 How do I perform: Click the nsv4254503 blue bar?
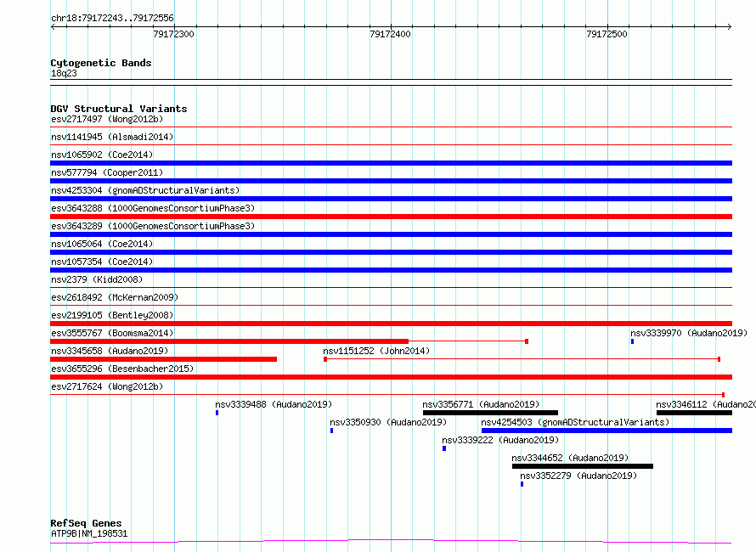coord(606,431)
